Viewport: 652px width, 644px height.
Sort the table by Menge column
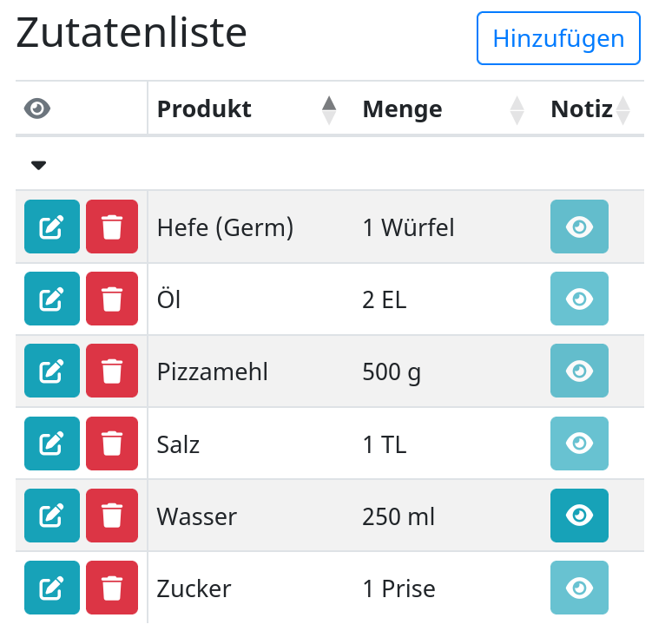tap(443, 109)
